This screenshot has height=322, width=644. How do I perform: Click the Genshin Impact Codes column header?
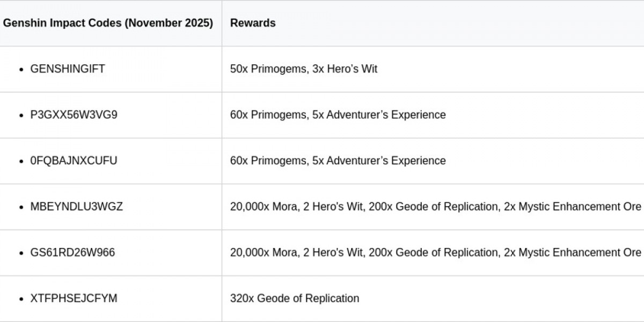tap(108, 23)
